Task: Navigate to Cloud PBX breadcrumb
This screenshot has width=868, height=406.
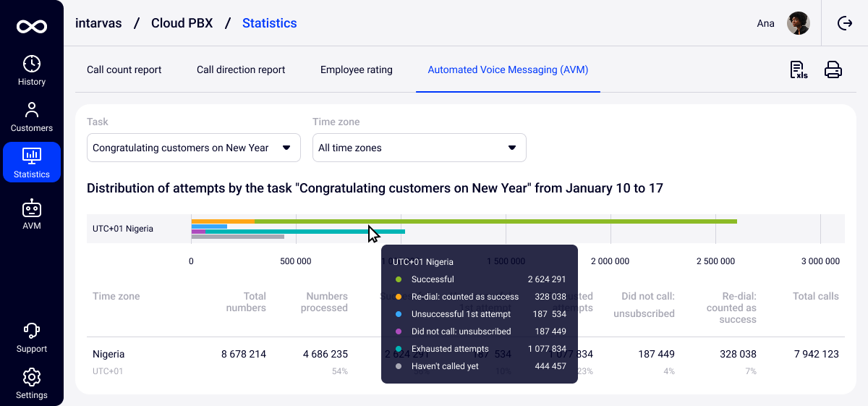Action: tap(182, 23)
